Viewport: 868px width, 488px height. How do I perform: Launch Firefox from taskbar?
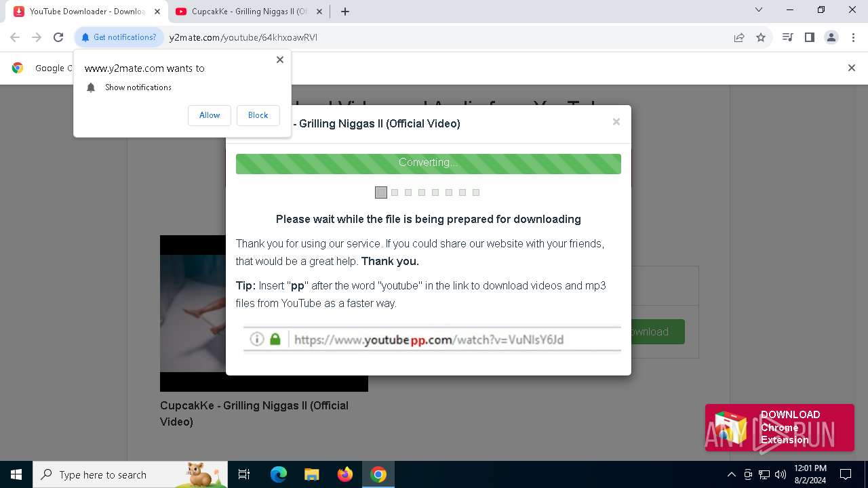(345, 474)
